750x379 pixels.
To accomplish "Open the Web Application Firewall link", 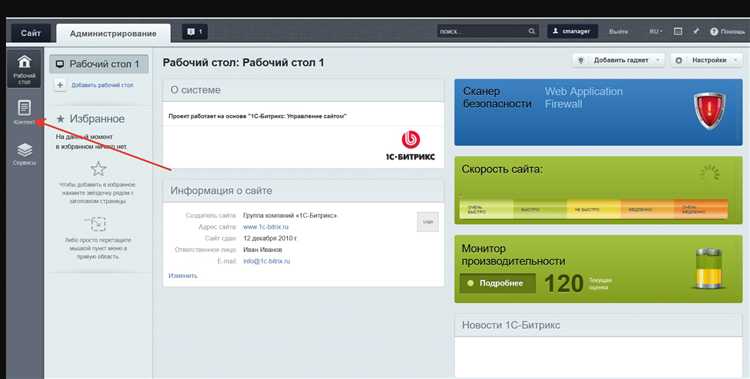I will coord(584,98).
